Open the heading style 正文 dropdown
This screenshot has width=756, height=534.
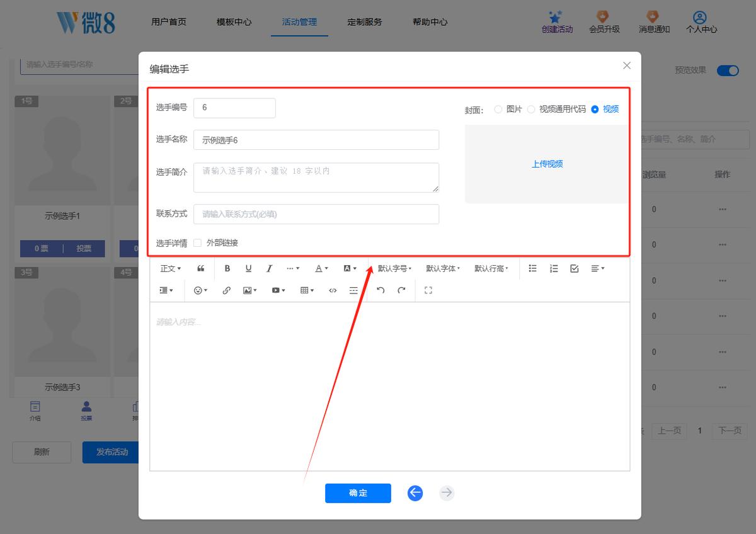pos(170,268)
